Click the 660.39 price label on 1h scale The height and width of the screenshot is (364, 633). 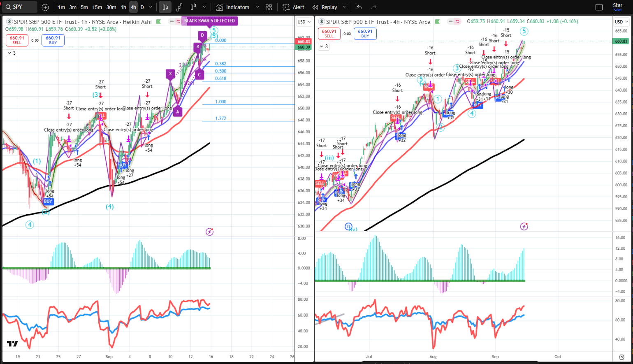point(304,47)
